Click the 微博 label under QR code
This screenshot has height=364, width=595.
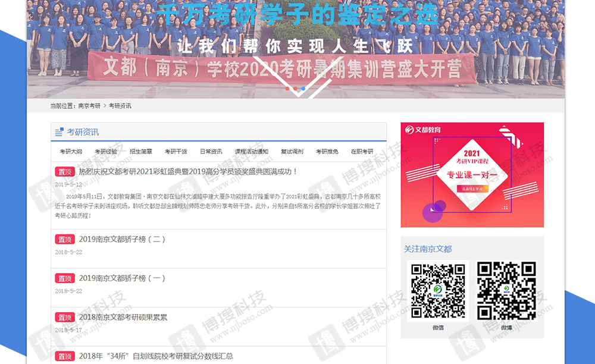click(x=506, y=328)
